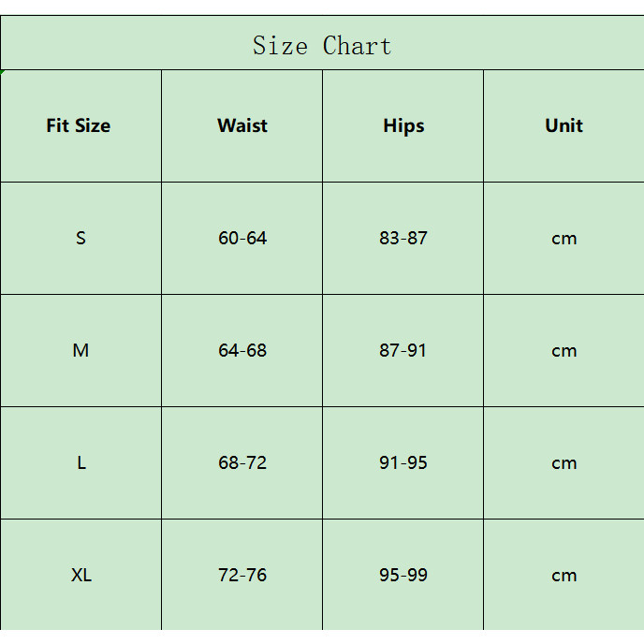Select hips value 83-87

click(403, 238)
